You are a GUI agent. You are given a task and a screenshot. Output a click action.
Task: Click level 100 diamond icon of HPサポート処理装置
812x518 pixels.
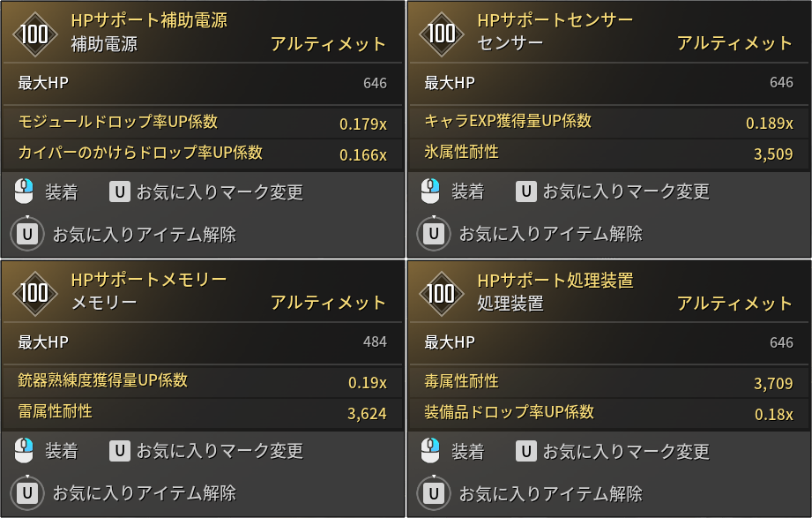[x=441, y=294]
